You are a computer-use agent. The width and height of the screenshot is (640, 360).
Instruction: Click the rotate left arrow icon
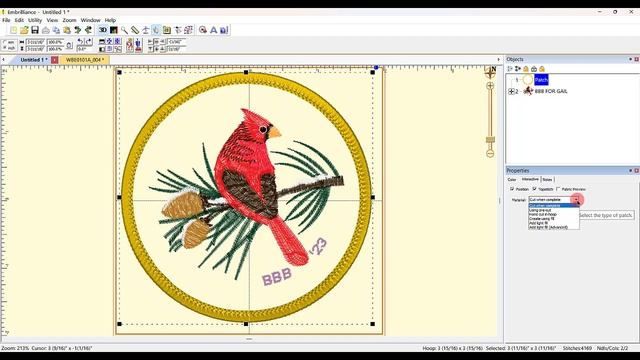coord(81,42)
